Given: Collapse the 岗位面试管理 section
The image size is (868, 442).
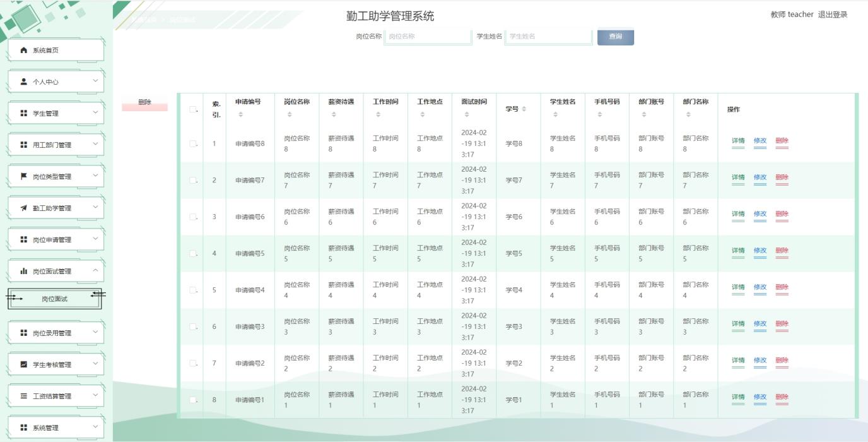Looking at the screenshot, I should (x=55, y=270).
